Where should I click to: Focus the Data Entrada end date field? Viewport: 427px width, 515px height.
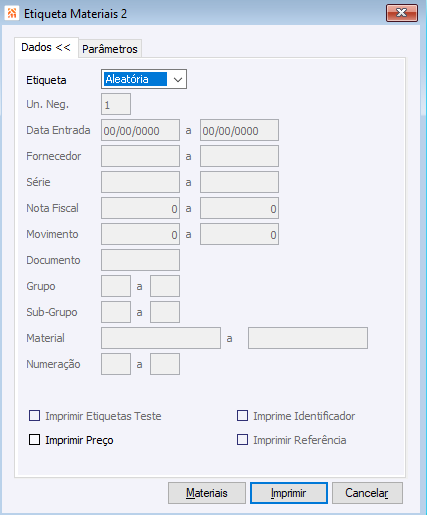(239, 130)
